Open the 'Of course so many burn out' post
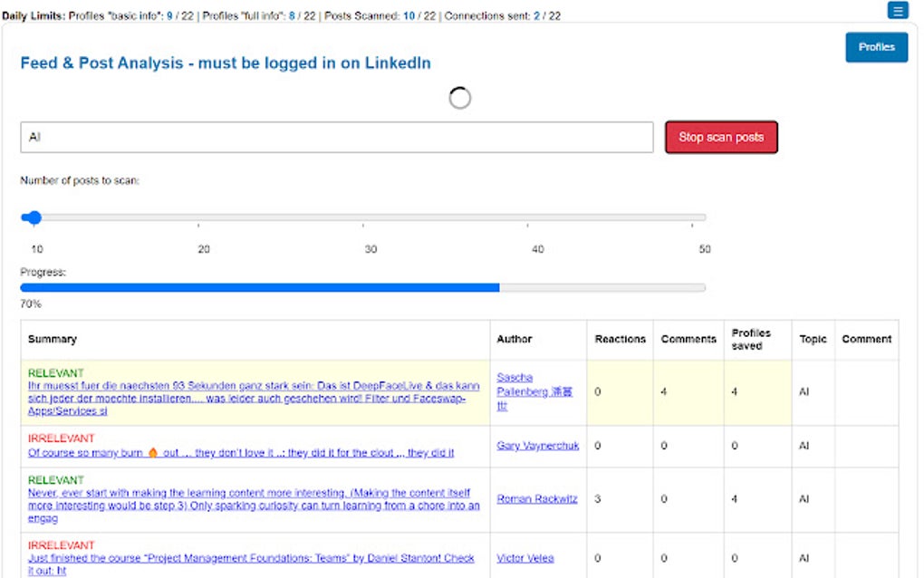 tap(245, 452)
